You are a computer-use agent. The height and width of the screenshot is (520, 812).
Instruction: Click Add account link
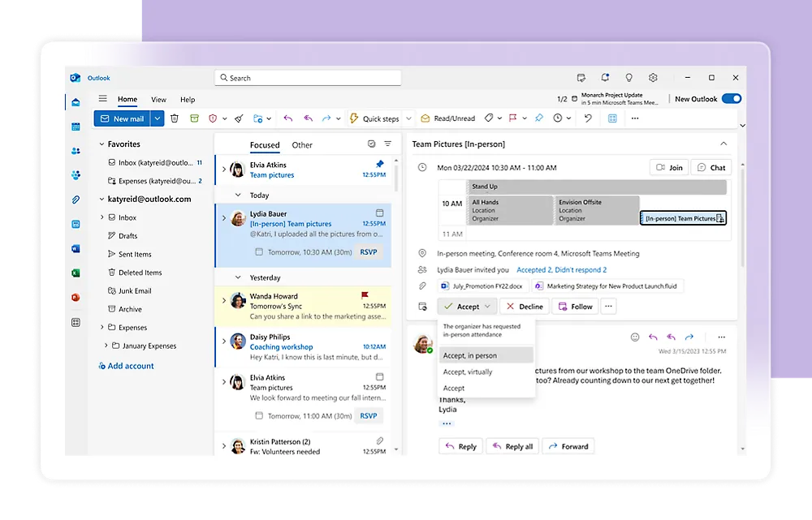tap(127, 366)
